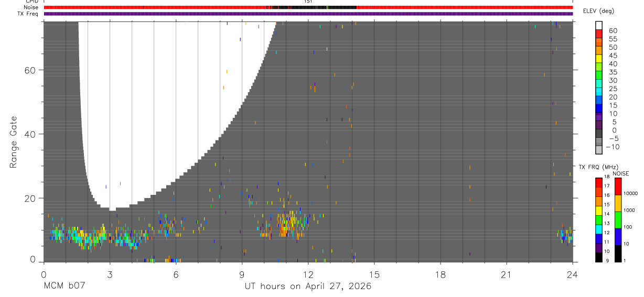Image resolution: width=644 pixels, height=297 pixels.
Task: Click the red segment of the ELEV color bar
Action: pyautogui.click(x=599, y=34)
